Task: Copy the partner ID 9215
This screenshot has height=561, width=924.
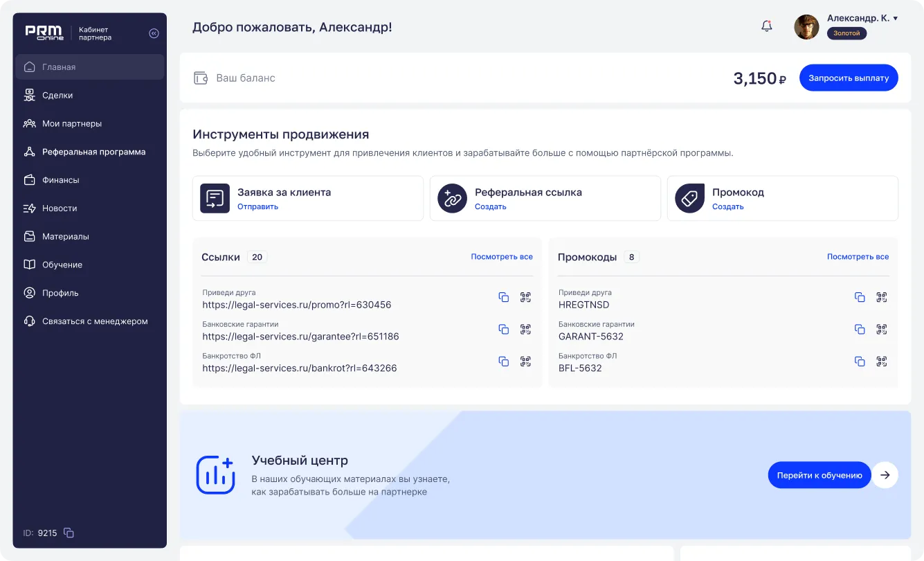Action: [69, 533]
